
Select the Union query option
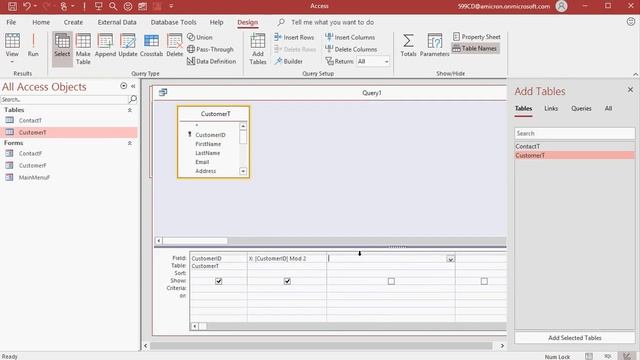point(200,37)
